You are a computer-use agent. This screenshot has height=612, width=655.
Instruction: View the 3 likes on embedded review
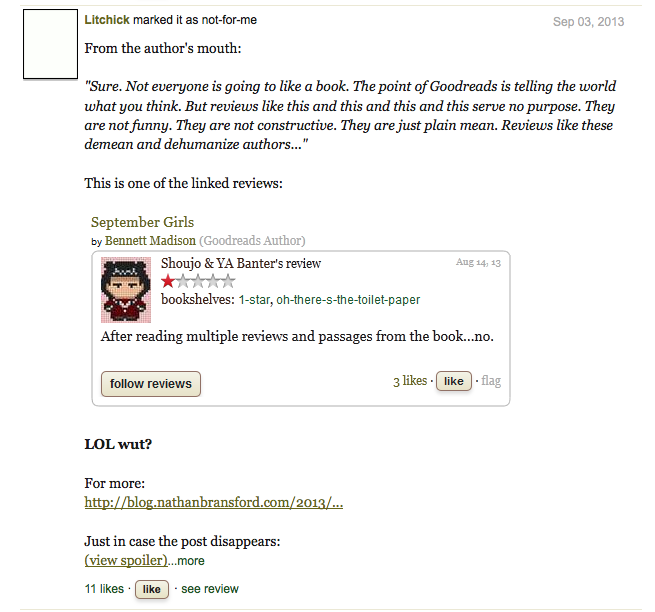click(410, 381)
